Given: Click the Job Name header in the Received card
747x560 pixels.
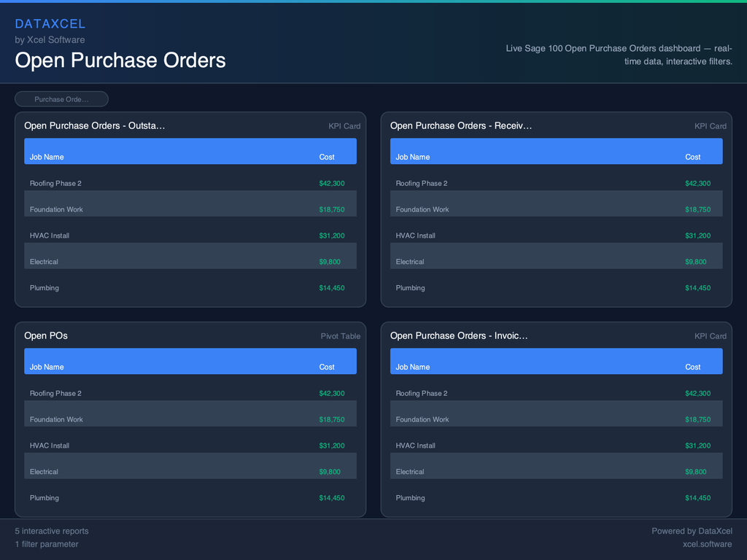Looking at the screenshot, I should [414, 156].
